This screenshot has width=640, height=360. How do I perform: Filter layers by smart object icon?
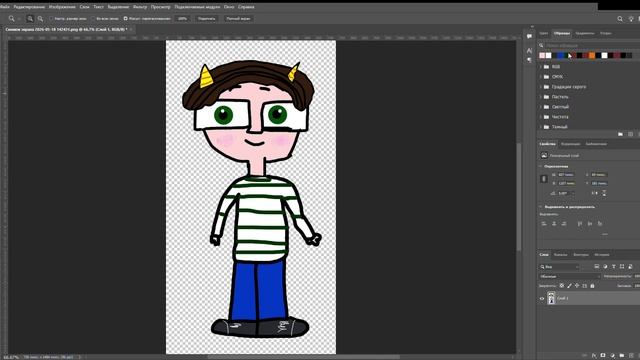tap(631, 267)
